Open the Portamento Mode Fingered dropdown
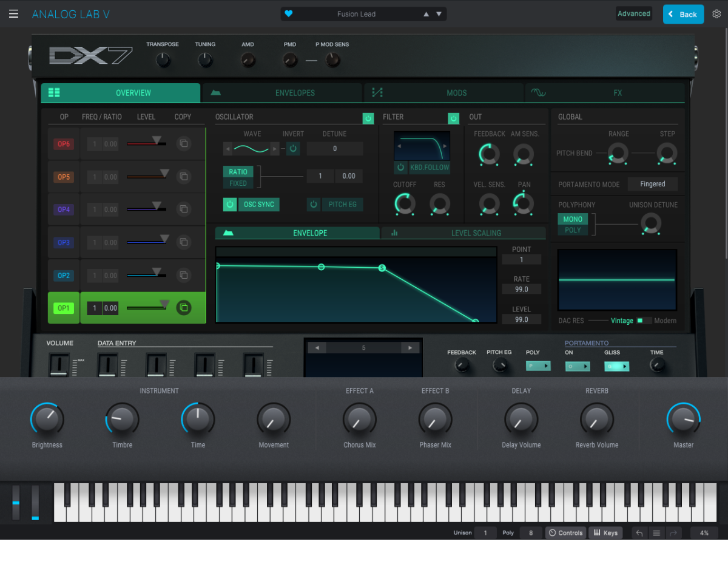 (653, 184)
